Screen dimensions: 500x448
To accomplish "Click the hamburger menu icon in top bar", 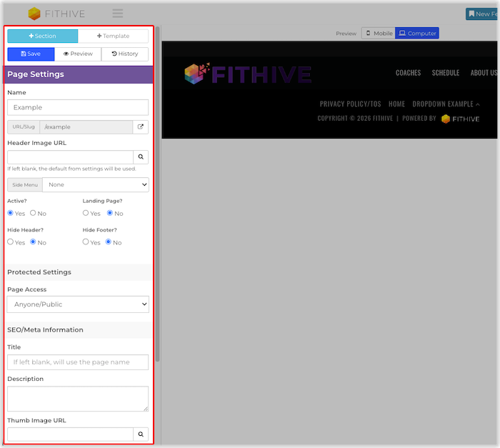I will point(118,14).
